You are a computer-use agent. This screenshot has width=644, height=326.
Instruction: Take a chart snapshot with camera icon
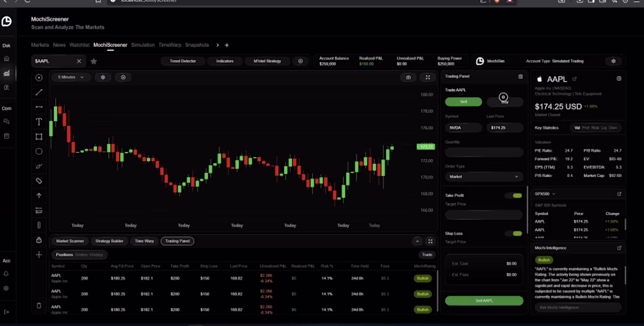pyautogui.click(x=408, y=77)
